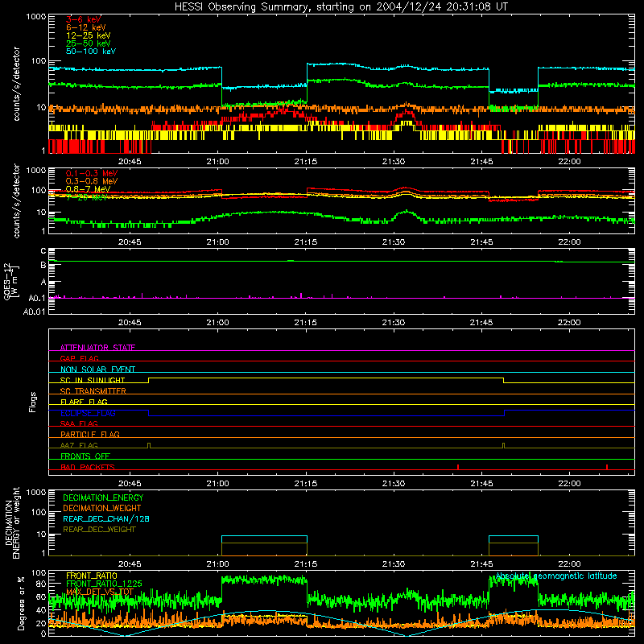Select the red BAD_PACKETS label
644x644 pixels.
[88, 467]
